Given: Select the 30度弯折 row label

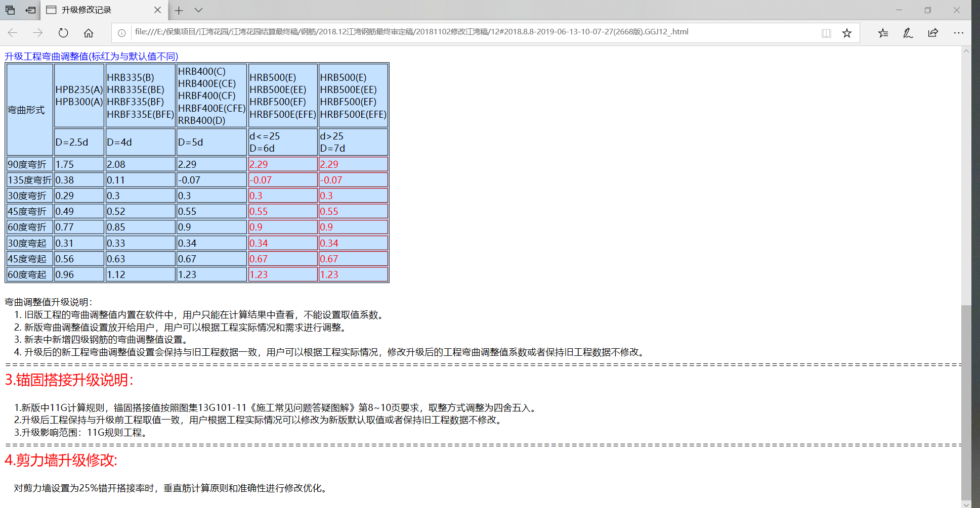Looking at the screenshot, I should [x=30, y=196].
